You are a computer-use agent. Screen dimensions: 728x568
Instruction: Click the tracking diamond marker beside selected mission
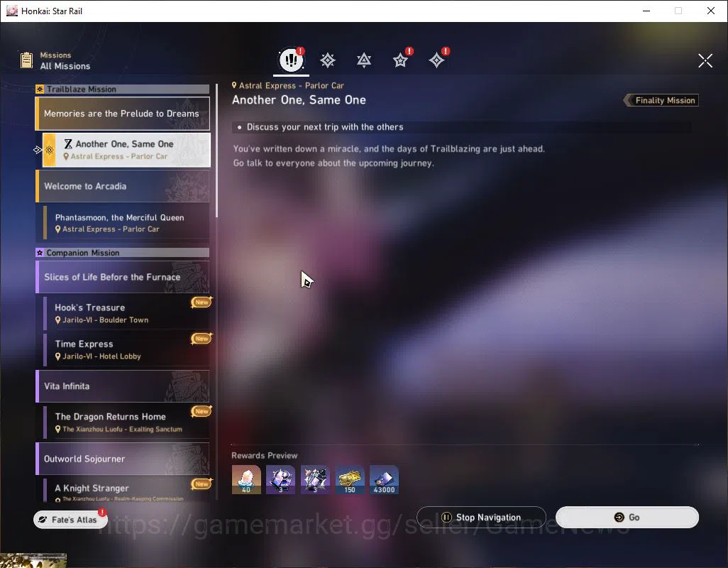coord(38,150)
